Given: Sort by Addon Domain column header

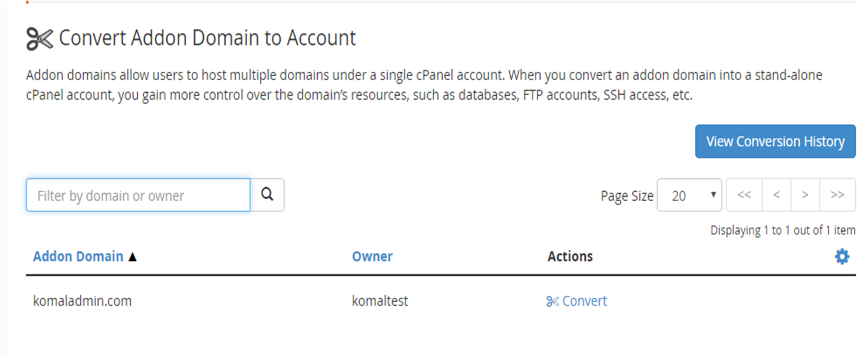Looking at the screenshot, I should point(78,256).
